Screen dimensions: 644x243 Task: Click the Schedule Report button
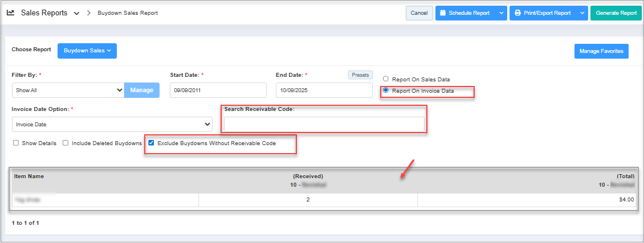pos(466,13)
